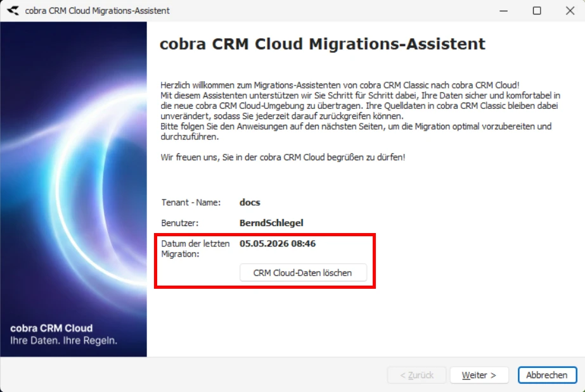
Task: Click the 'Herzlich willkommen' intro paragraph
Action: tap(361, 111)
